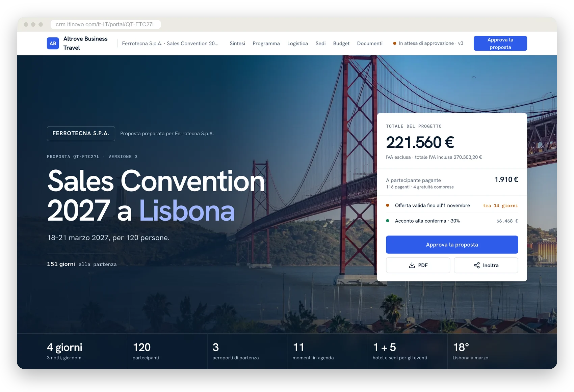This screenshot has height=392, width=574.
Task: Click the AB logo icon
Action: pyautogui.click(x=53, y=43)
